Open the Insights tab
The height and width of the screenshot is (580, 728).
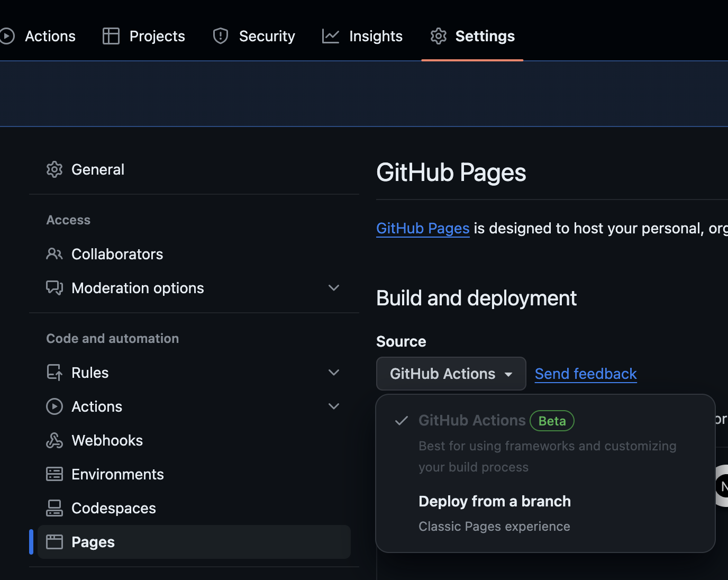pyautogui.click(x=362, y=36)
